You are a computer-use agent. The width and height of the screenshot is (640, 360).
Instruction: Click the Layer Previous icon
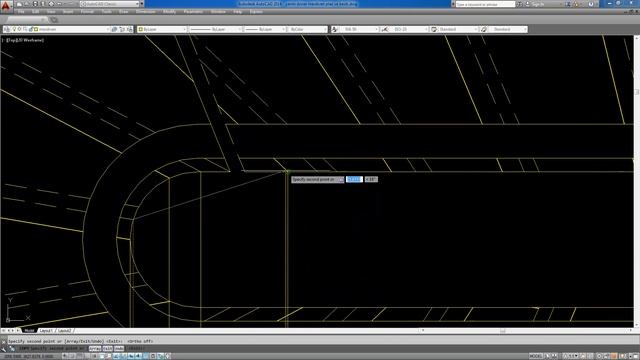click(x=122, y=29)
